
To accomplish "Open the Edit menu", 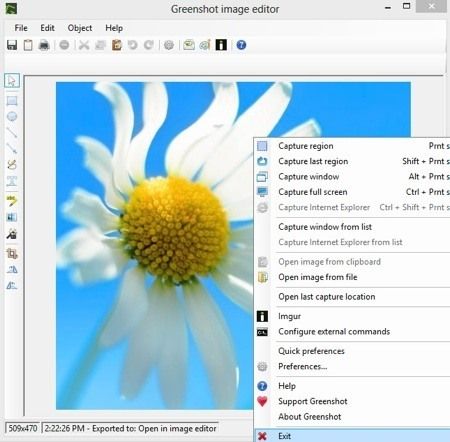I will (47, 28).
